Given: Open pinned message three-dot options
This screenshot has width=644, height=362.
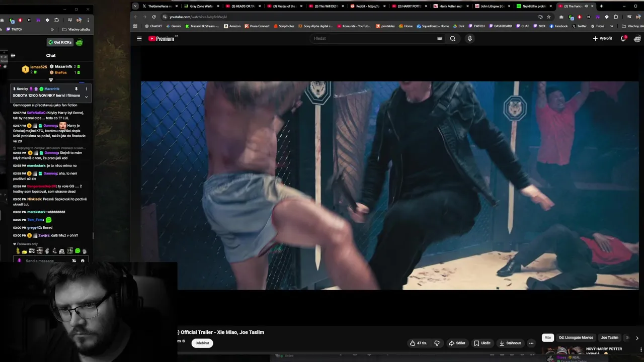Looking at the screenshot, I should [86, 88].
